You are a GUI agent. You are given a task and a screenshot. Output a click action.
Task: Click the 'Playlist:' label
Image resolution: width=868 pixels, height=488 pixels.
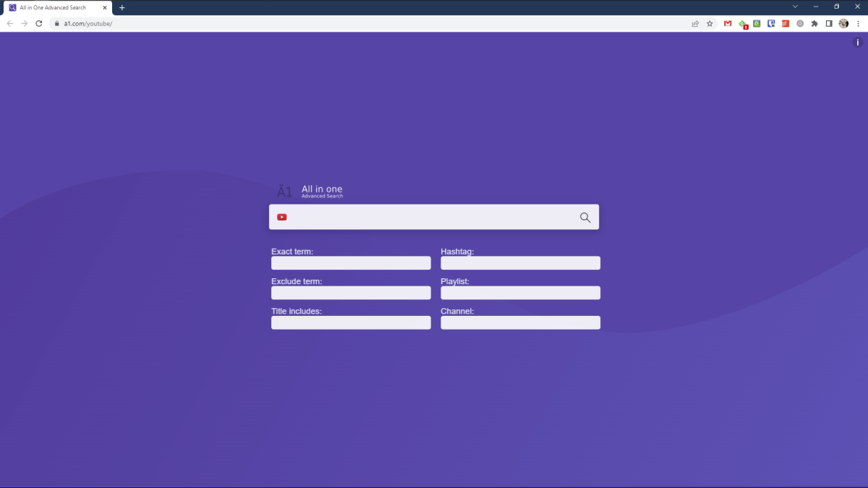pos(455,281)
